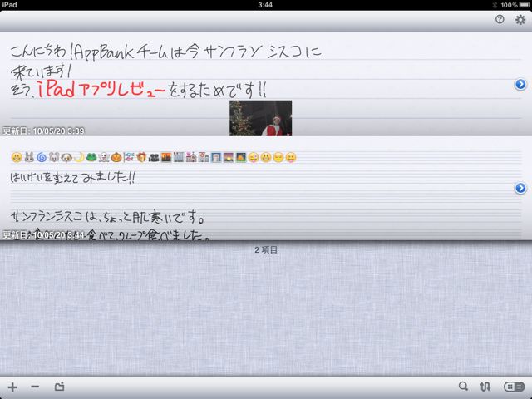Open search magnifier icon
The height and width of the screenshot is (399, 532).
463,386
